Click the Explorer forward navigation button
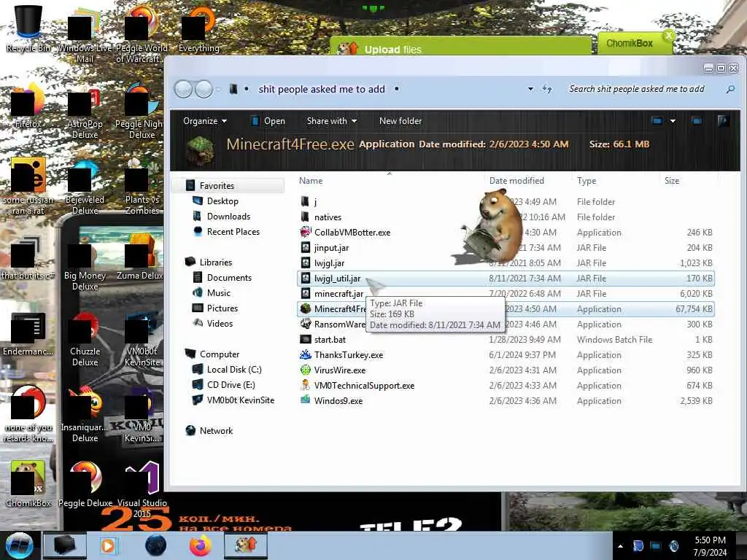747x560 pixels. click(x=204, y=89)
